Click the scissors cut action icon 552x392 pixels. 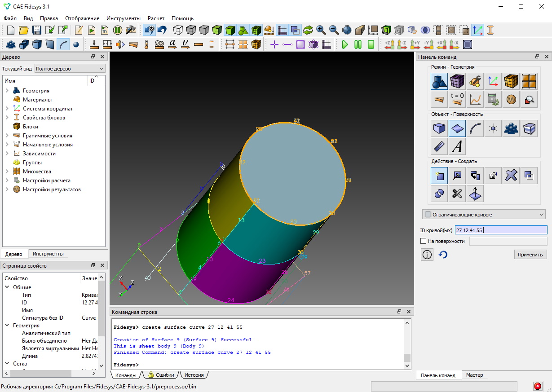point(457,194)
